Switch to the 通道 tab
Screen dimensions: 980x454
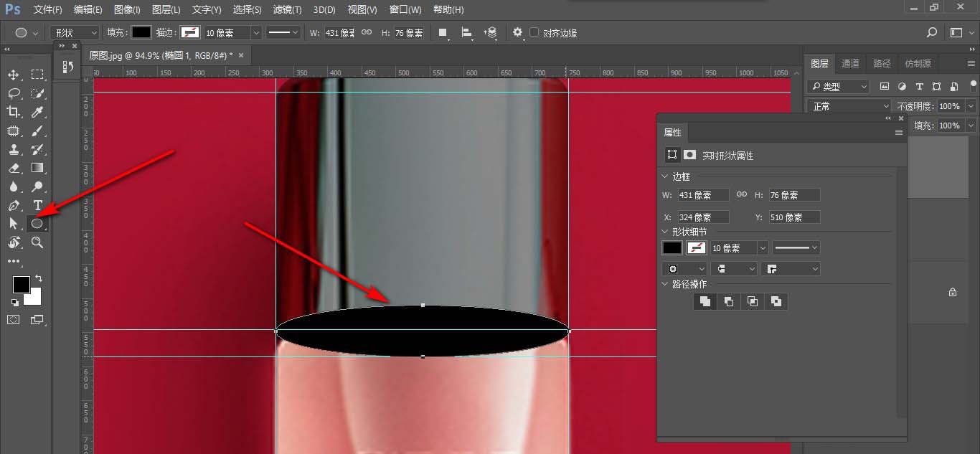pyautogui.click(x=850, y=63)
